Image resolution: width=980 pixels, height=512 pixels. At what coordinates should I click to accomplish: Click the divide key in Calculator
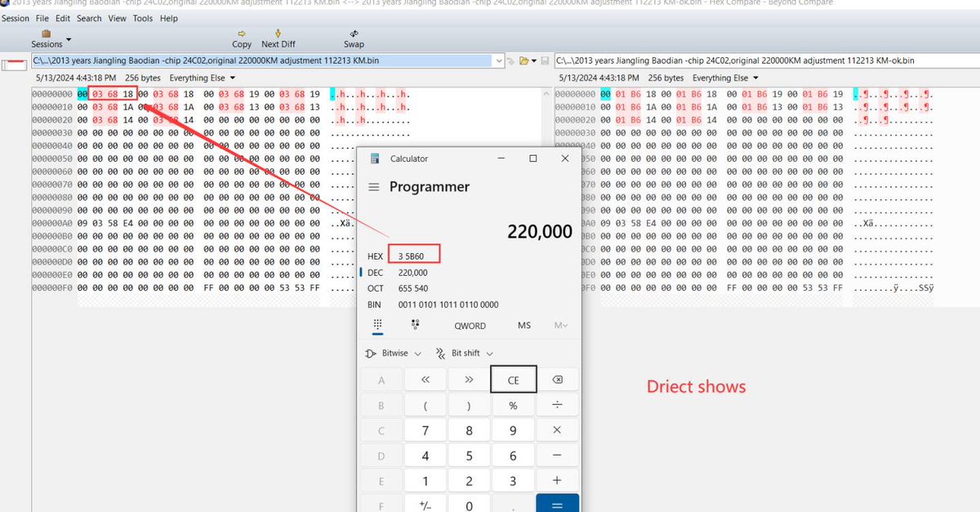click(x=557, y=406)
